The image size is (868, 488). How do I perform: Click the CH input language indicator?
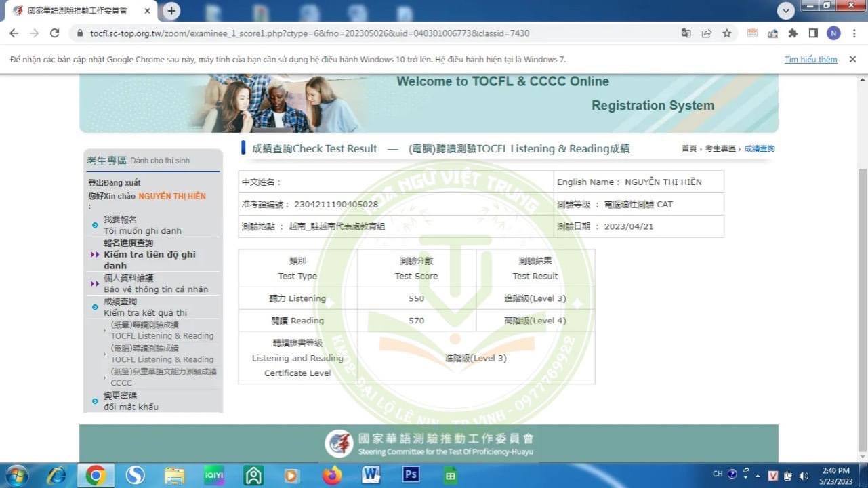tap(718, 474)
